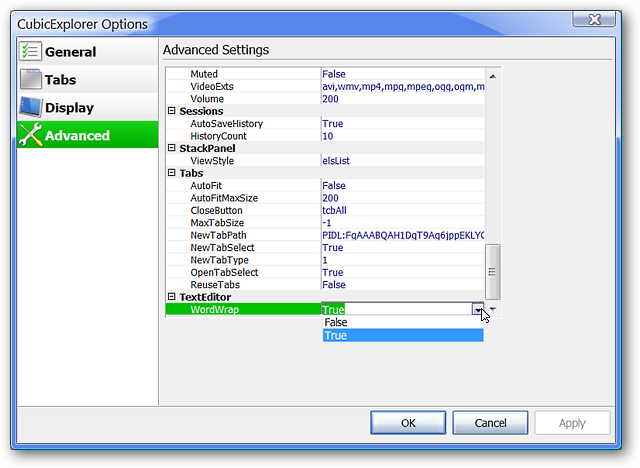
Task: Select the ViewStyle property
Action: [212, 161]
